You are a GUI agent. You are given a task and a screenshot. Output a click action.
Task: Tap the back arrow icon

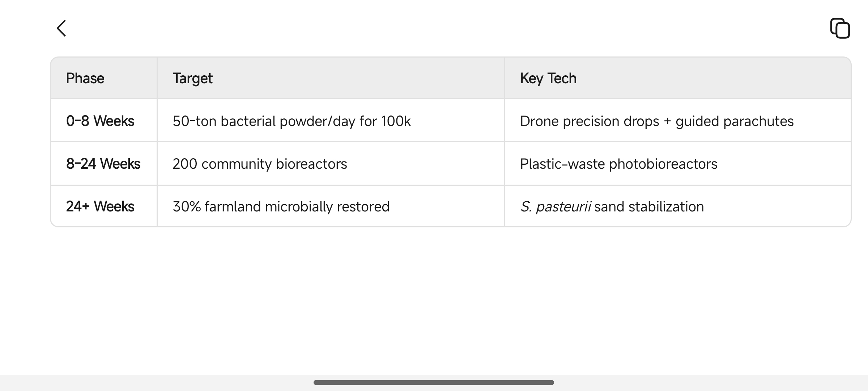(x=61, y=28)
